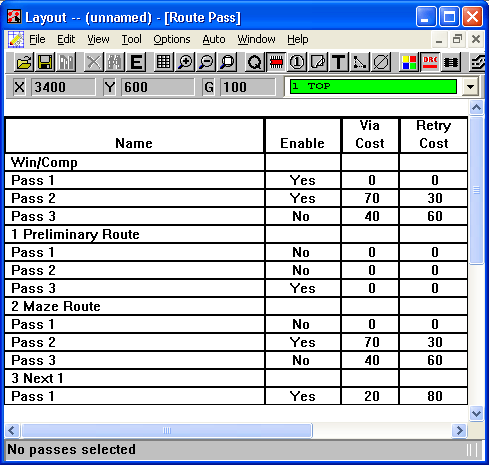489x465 pixels.
Task: Click the green TOP layer color swatch
Action: click(x=373, y=87)
